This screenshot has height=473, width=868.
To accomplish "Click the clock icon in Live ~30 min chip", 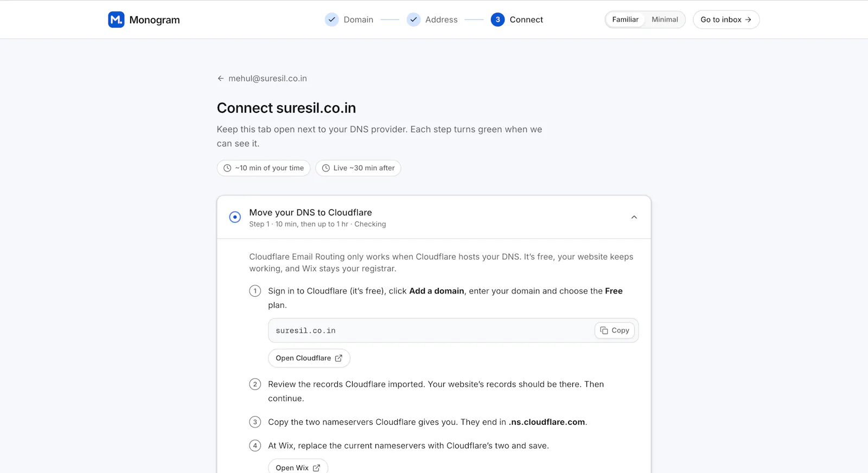I will pos(326,168).
